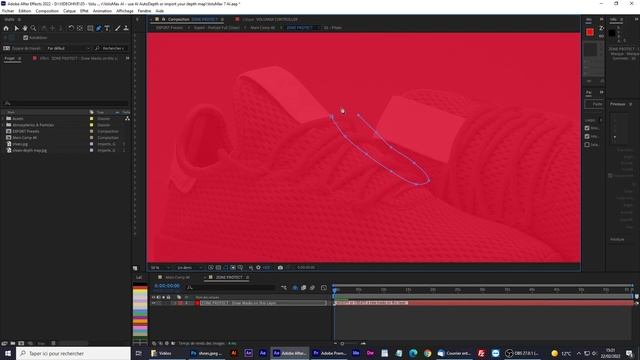Click the Windows taskbar search box
640x360 pixels.
tap(73, 353)
